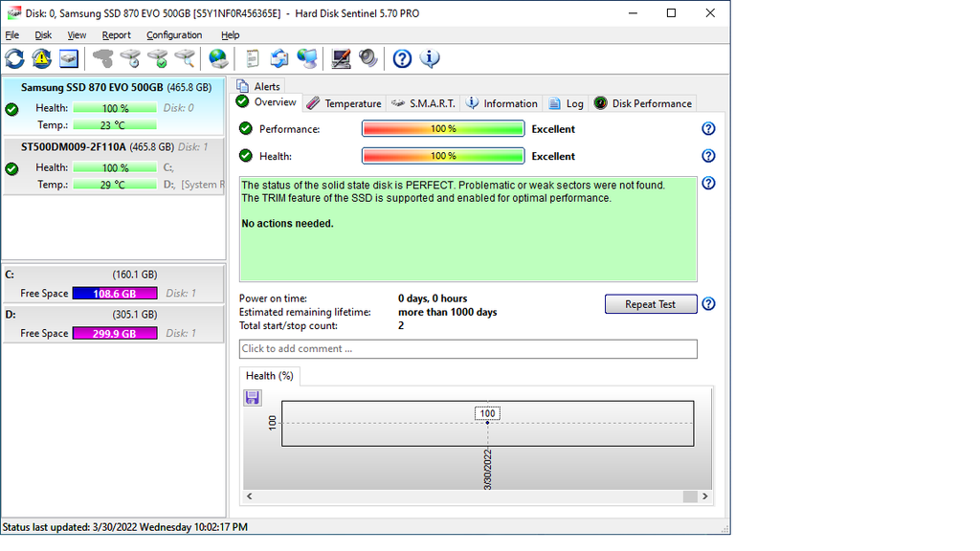
Task: Click the green status icon of ST500DM009 disk
Action: pos(11,168)
